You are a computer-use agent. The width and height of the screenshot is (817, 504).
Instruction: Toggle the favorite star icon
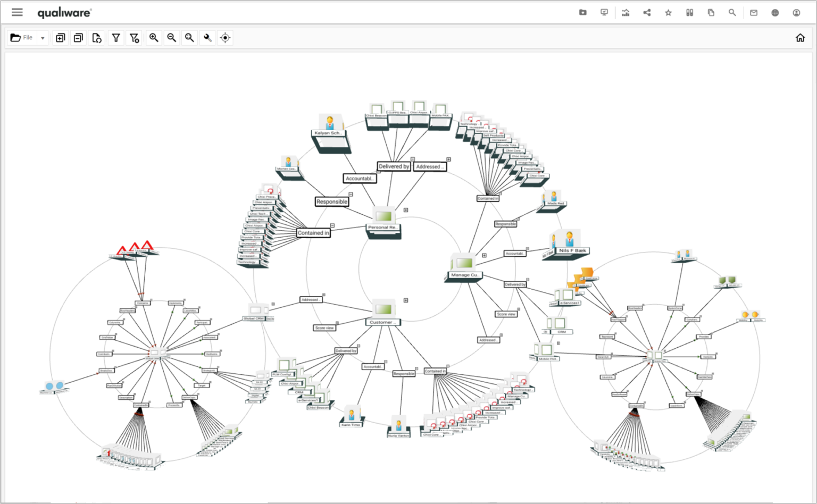click(668, 13)
